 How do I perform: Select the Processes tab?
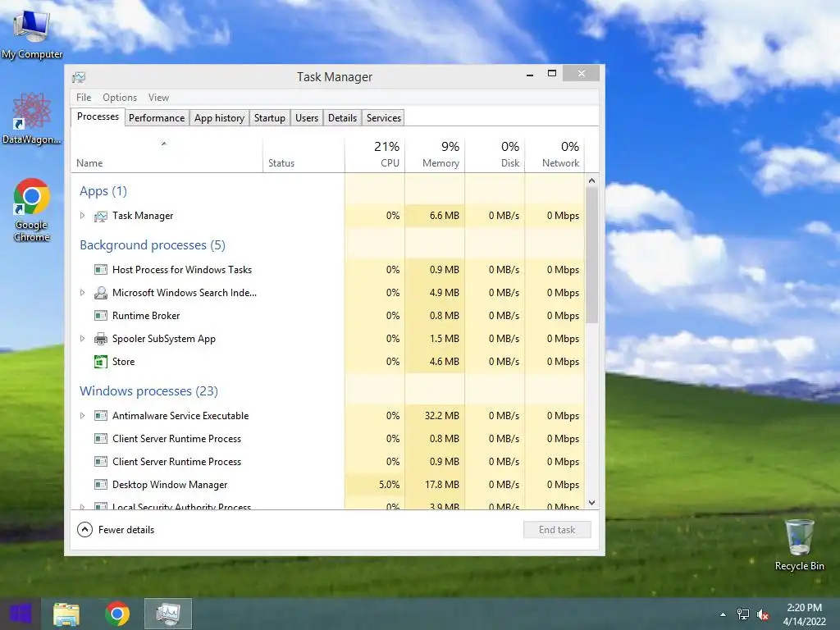98,116
